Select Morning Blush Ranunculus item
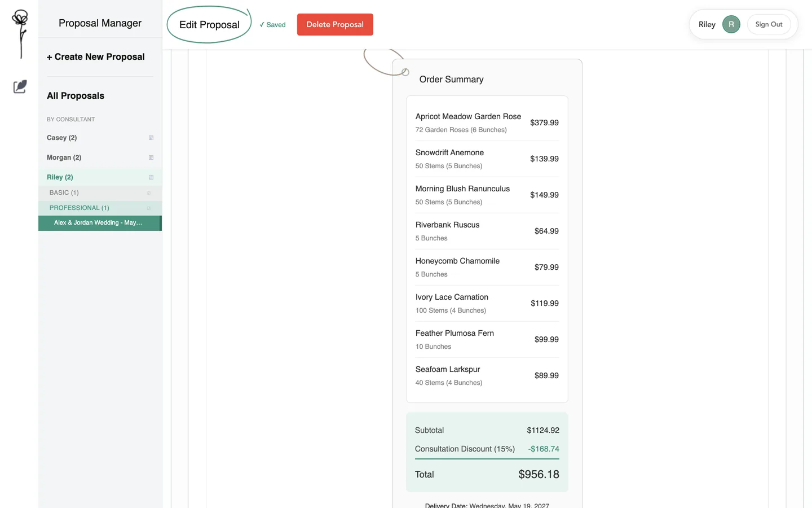The image size is (812, 508). [x=487, y=195]
